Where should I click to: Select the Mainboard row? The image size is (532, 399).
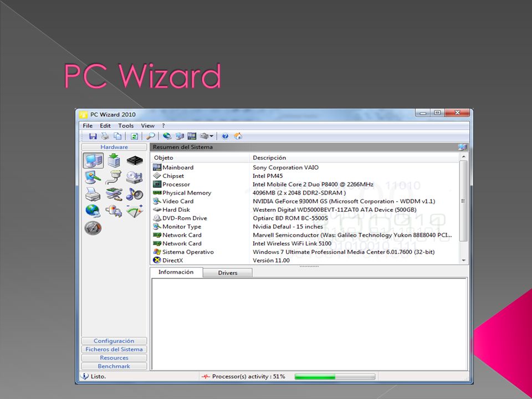[305, 167]
